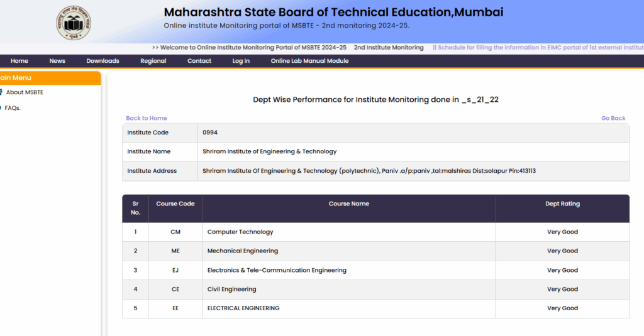This screenshot has width=644, height=336.
Task: Open the Home menu item
Action: tap(19, 61)
